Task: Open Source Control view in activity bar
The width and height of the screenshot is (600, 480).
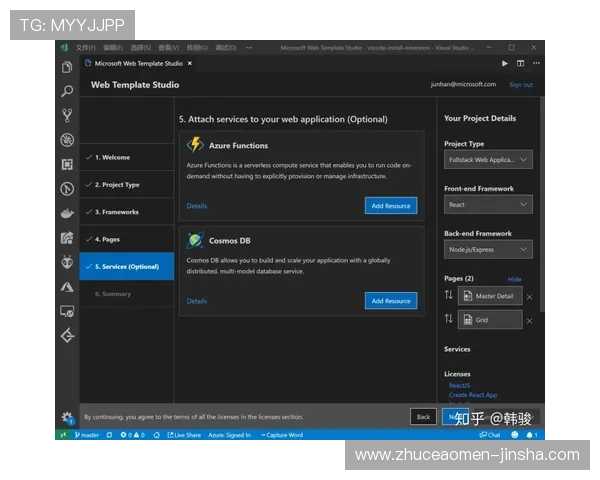Action: coord(67,115)
